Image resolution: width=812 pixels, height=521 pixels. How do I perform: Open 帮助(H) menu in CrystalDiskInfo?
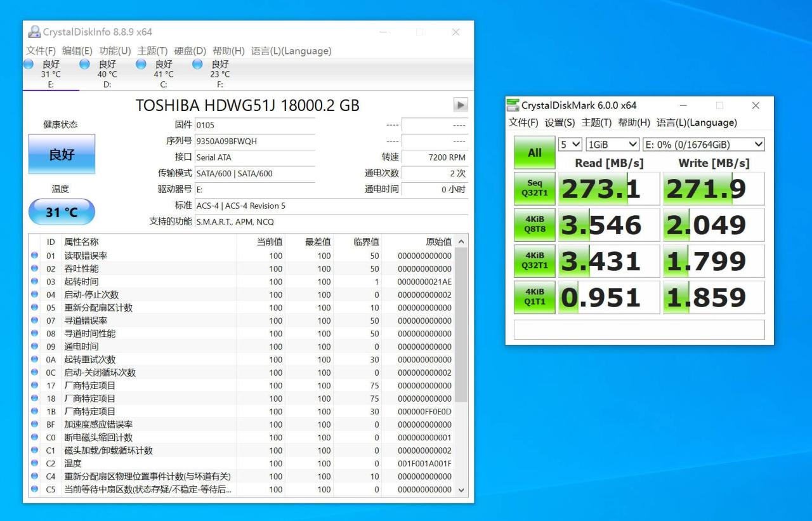click(228, 51)
